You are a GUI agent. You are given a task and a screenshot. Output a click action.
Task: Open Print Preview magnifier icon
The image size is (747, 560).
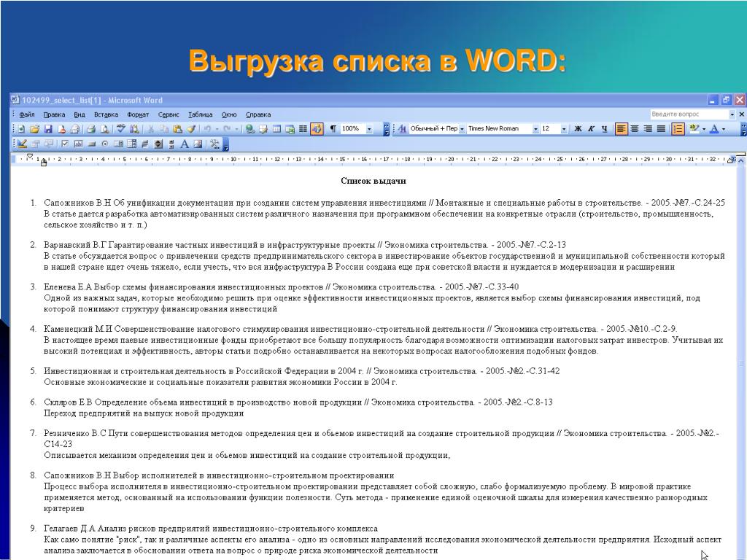click(x=104, y=129)
